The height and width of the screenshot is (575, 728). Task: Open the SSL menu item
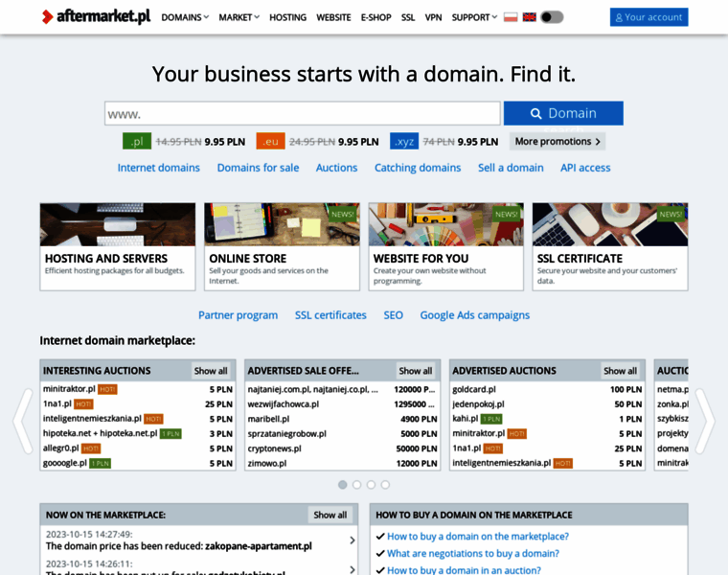click(408, 17)
